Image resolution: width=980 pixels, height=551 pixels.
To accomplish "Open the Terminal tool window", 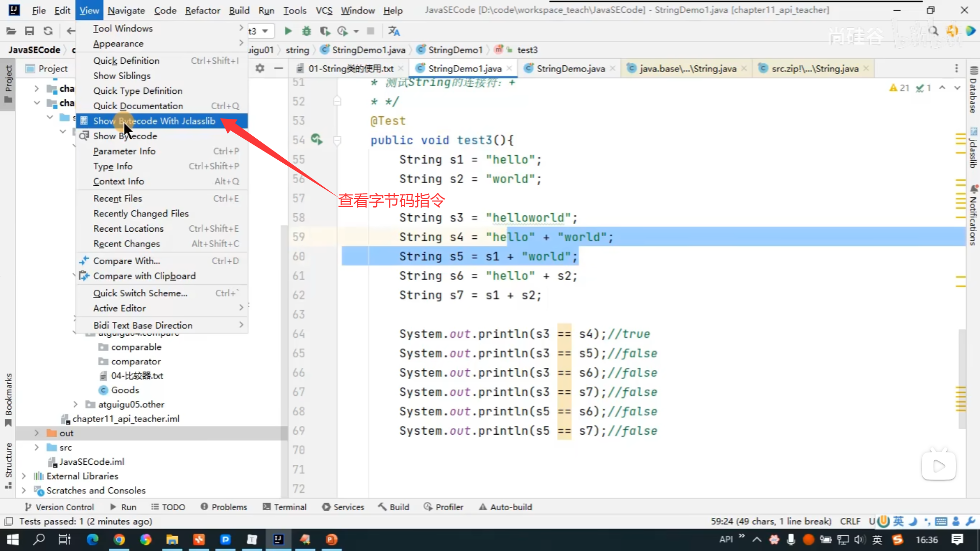I will click(x=284, y=507).
